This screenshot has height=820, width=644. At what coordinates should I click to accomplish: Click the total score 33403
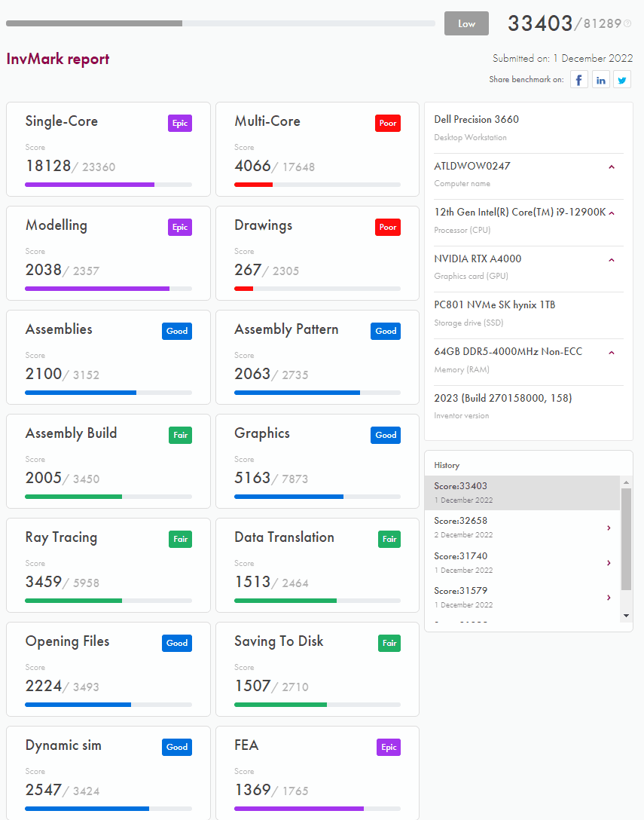pos(540,23)
